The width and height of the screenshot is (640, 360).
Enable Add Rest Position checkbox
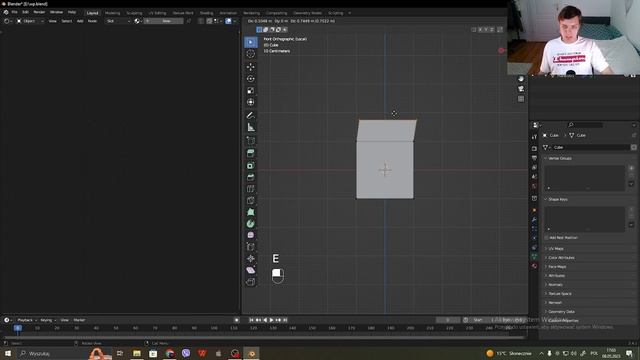tap(547, 238)
